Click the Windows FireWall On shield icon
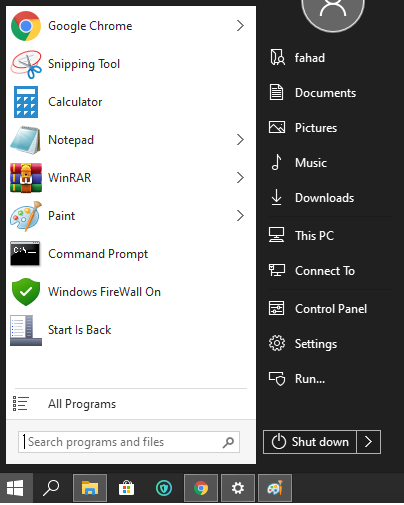Viewport: 404px width, 505px height. pyautogui.click(x=26, y=292)
